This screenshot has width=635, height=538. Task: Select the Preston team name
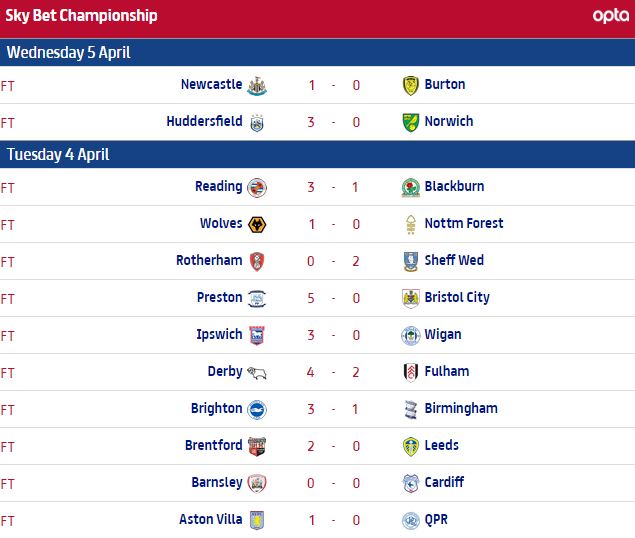point(219,297)
